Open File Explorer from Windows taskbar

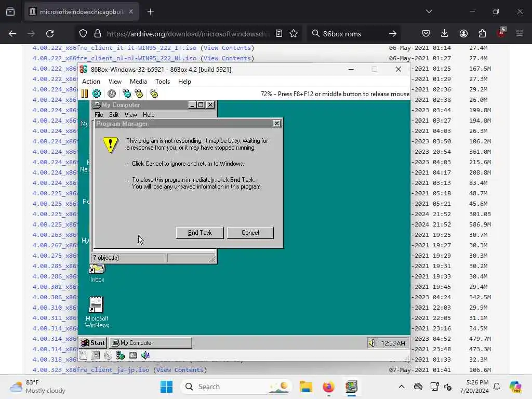pos(305,387)
